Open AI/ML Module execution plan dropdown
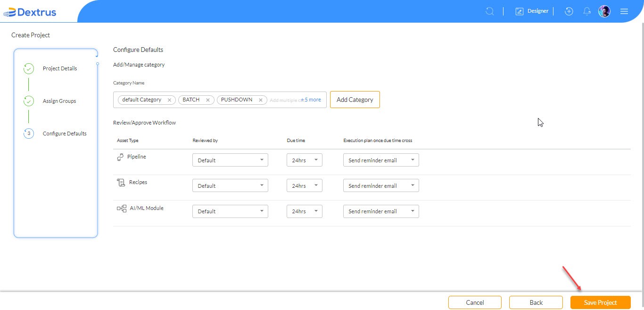644x310 pixels. point(381,211)
